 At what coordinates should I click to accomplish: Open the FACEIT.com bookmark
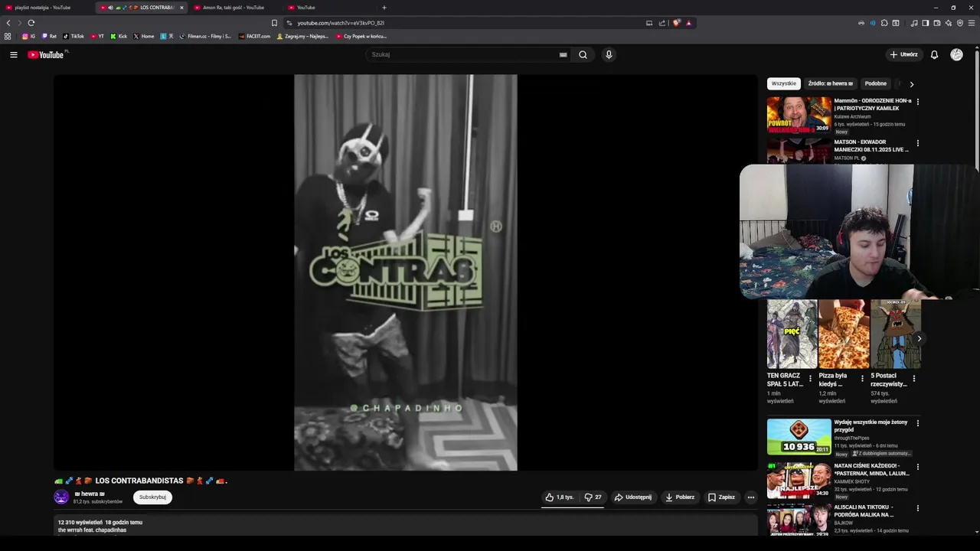[x=254, y=36]
